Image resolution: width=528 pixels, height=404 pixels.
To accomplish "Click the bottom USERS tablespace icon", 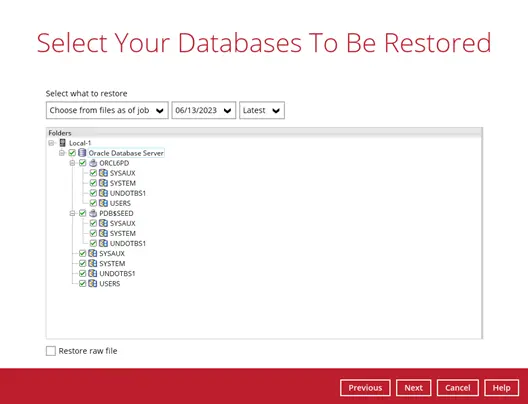I will tap(93, 283).
